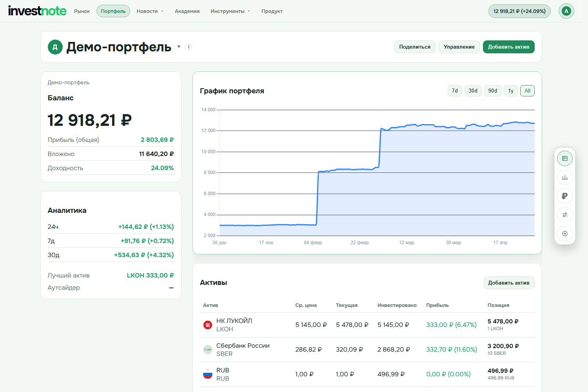Image resolution: width=588 pixels, height=392 pixels.
Task: Click the ruble icon in side toolbar
Action: click(x=565, y=196)
